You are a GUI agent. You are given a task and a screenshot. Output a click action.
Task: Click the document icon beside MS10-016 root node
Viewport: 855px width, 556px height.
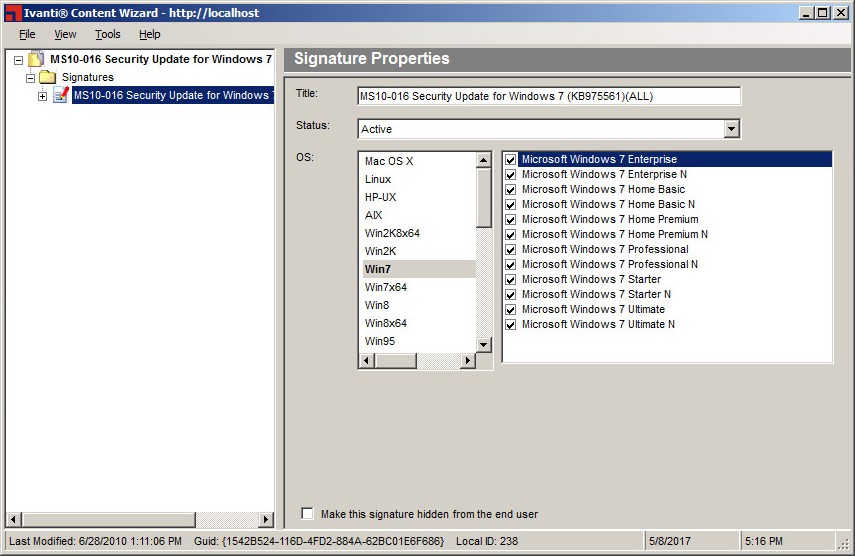37,59
